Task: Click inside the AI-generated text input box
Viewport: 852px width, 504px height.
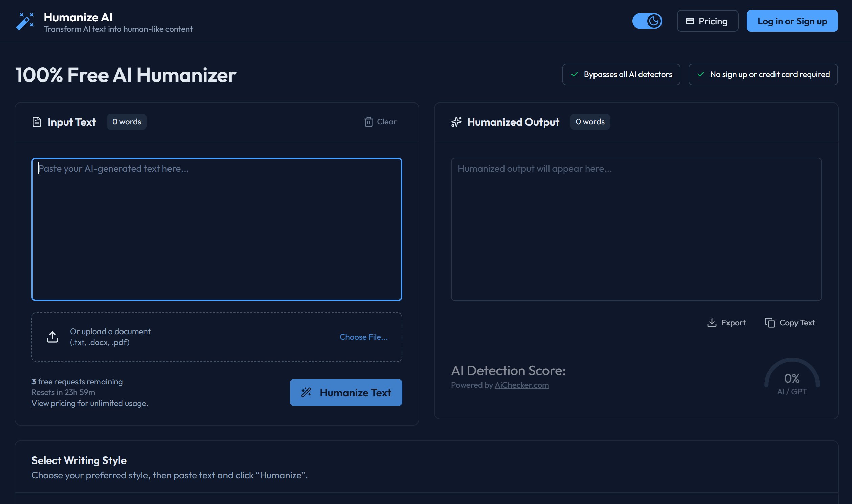Action: pyautogui.click(x=217, y=229)
